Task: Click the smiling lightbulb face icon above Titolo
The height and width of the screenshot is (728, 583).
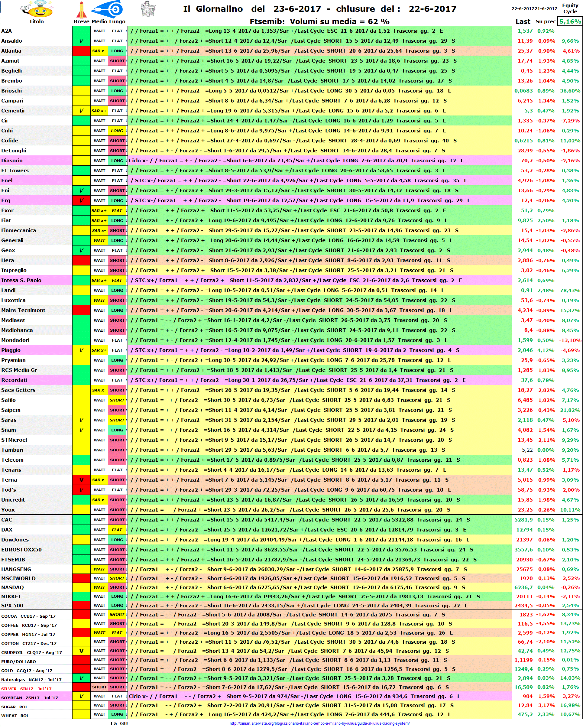Action: point(37,9)
